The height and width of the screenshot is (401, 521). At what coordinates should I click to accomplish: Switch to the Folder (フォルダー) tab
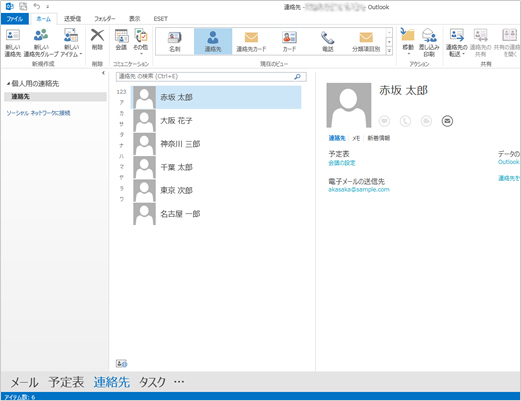click(x=104, y=19)
